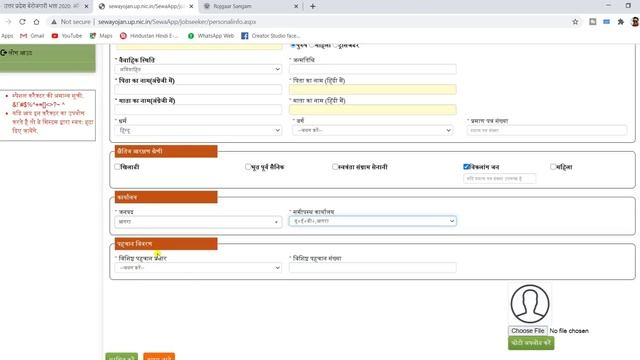Open the Apps shortcut in bookmarks bar
The image size is (640, 360).
(7, 36)
